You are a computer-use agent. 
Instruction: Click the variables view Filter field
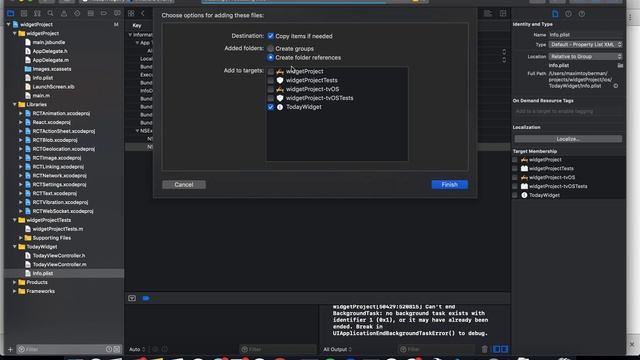pos(278,349)
